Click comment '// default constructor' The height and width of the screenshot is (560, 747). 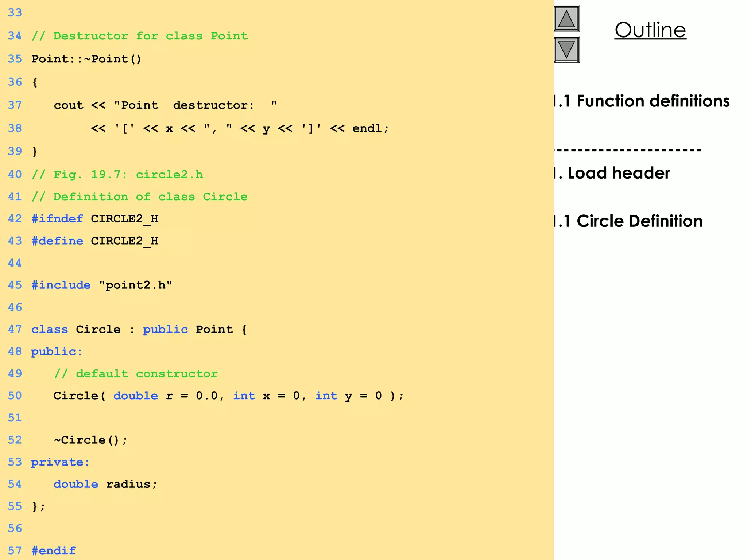[136, 374]
